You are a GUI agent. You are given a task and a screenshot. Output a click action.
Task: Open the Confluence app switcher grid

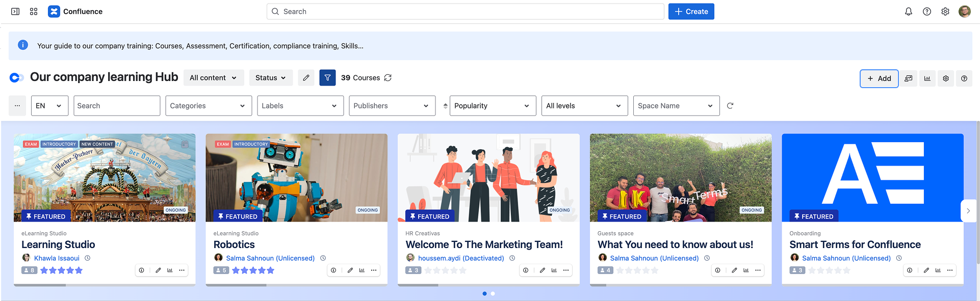pos(34,12)
